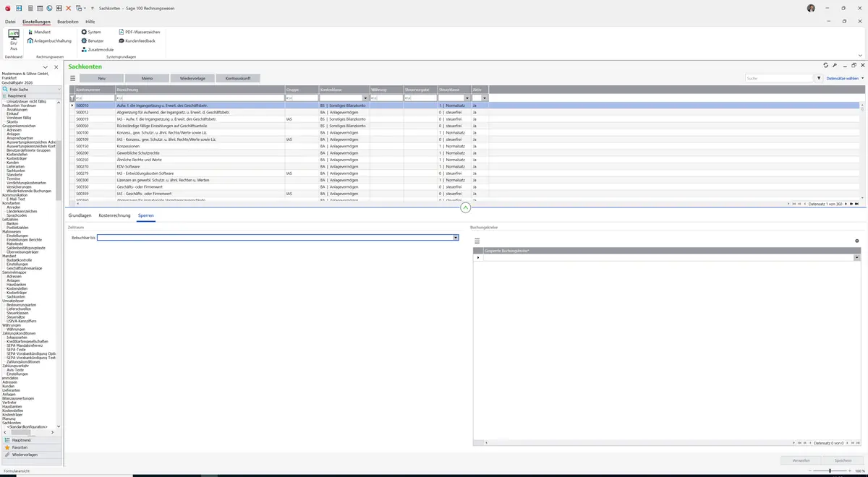Screen dimensions: 868x477
Task: Click the red X icon in quick access toolbar
Action: (x=68, y=7)
